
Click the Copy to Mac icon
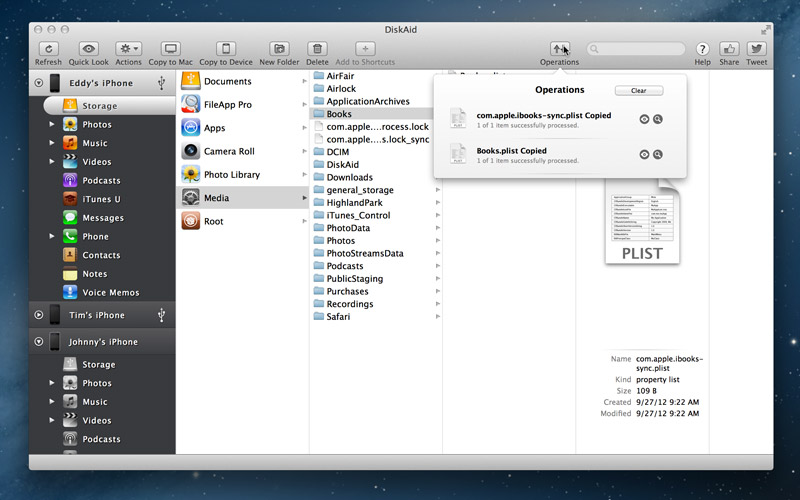pos(171,49)
